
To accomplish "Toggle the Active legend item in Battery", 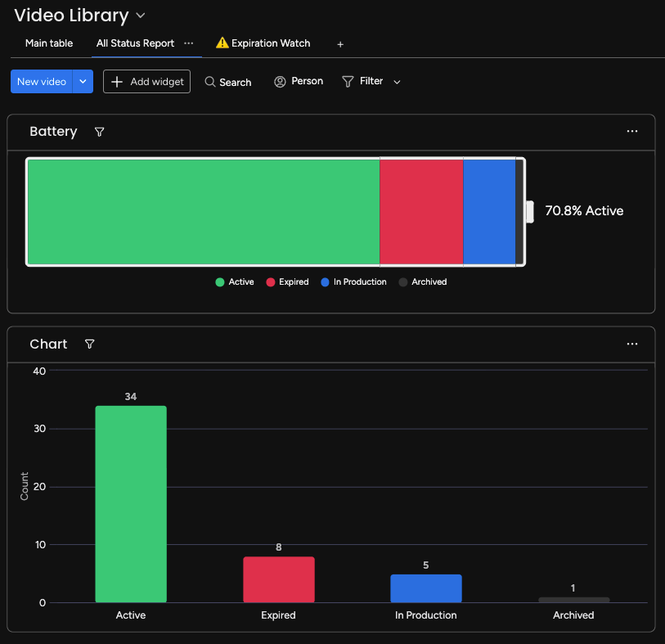I will 235,282.
